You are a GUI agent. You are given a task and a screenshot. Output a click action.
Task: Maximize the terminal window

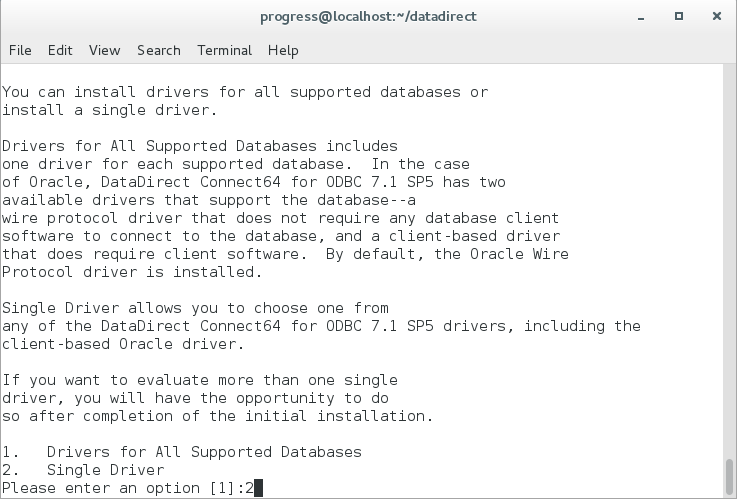pyautogui.click(x=679, y=16)
